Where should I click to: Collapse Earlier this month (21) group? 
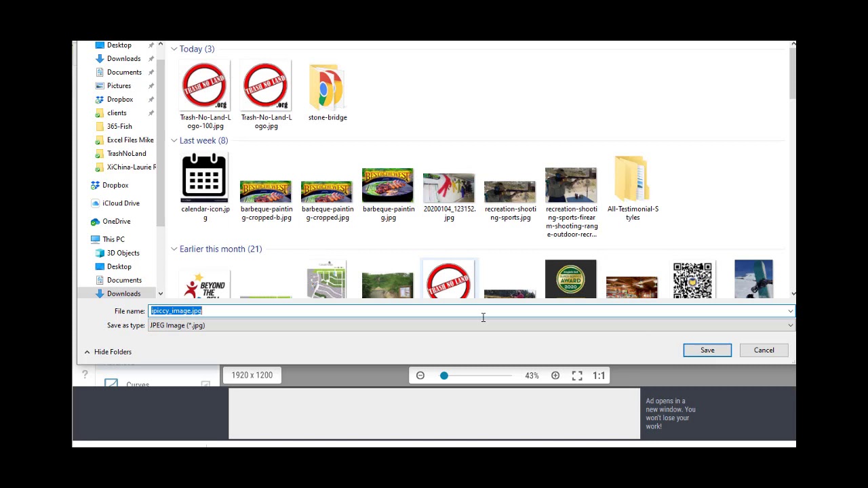(x=174, y=249)
